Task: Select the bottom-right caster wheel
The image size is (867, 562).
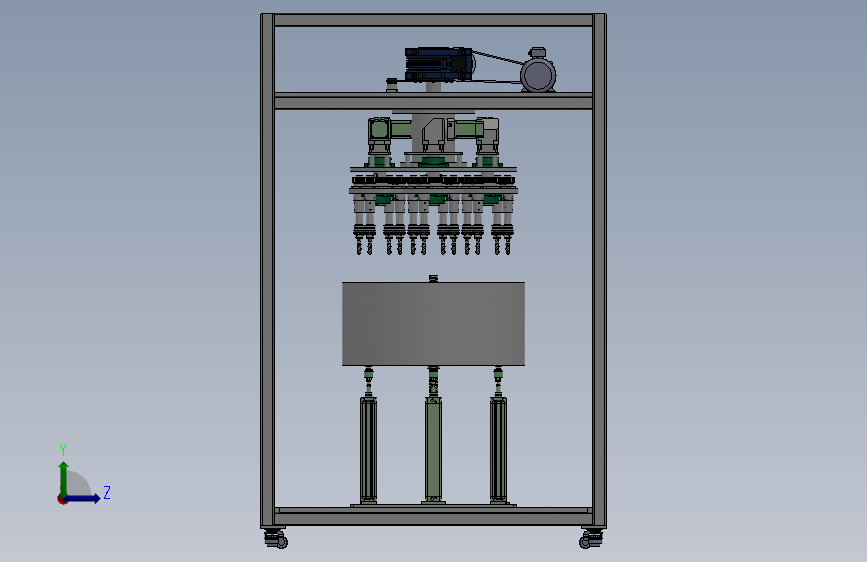Action: pos(591,539)
